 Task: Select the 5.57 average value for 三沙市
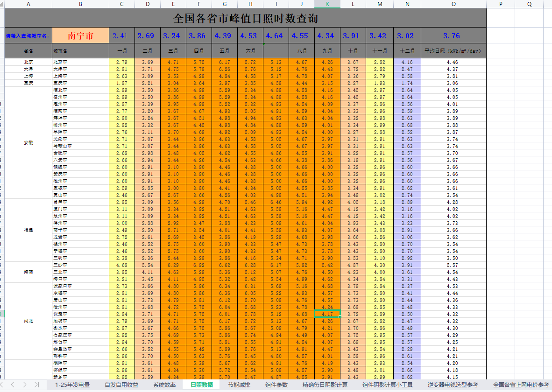pos(453,265)
